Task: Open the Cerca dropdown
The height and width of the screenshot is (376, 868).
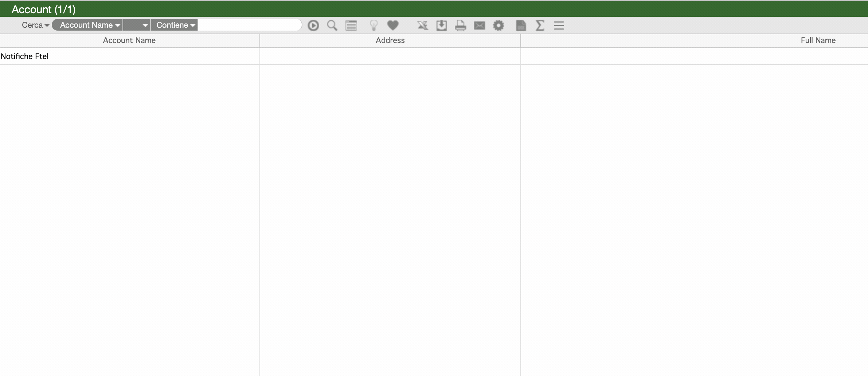Action: pos(35,25)
